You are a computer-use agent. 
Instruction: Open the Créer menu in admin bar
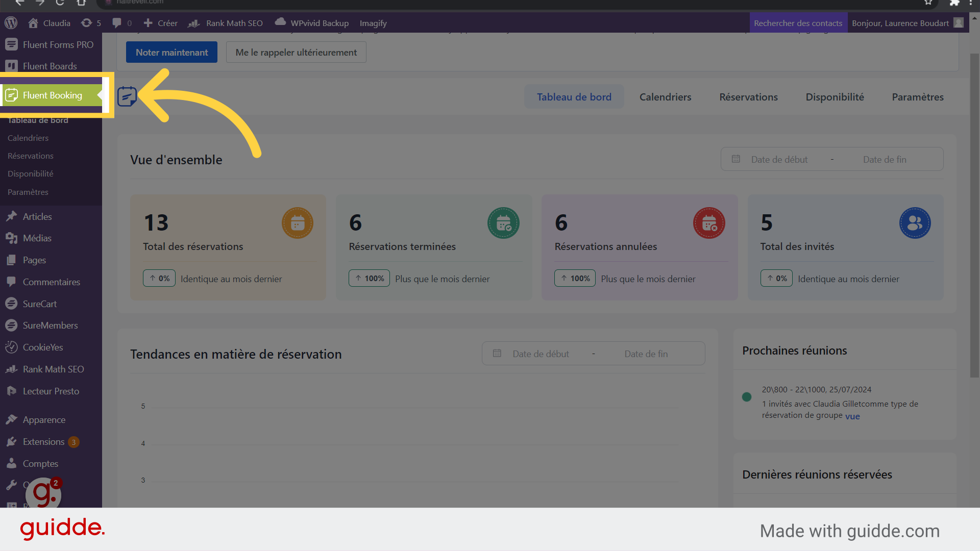[x=161, y=23]
